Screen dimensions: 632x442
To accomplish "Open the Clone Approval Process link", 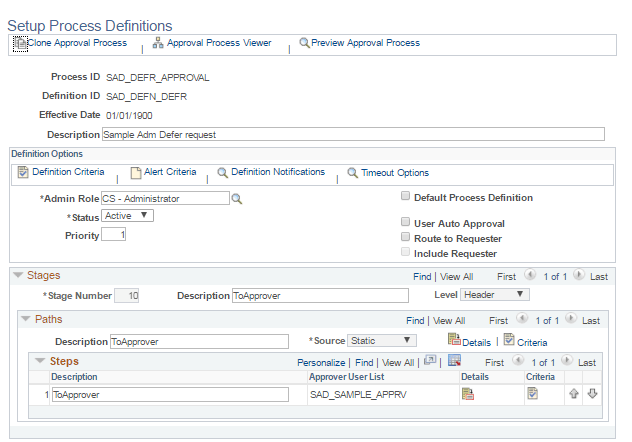I will 77,43.
